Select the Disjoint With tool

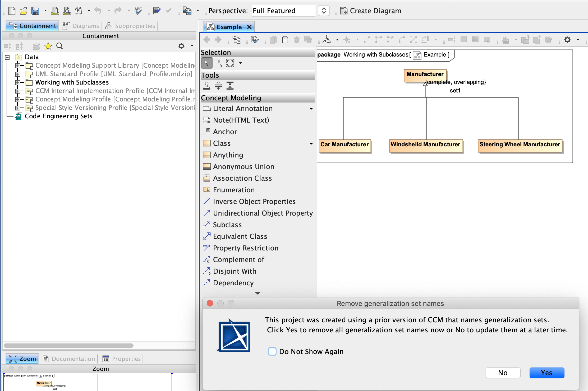coord(234,271)
